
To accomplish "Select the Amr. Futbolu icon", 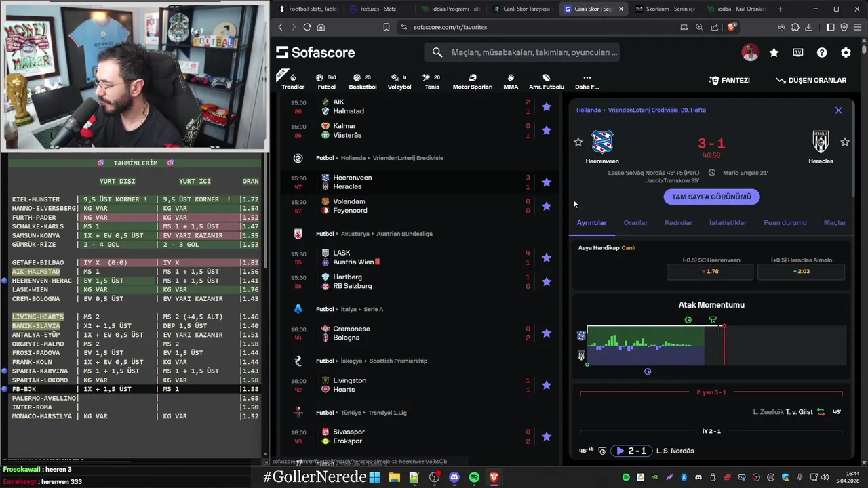I will coord(547,77).
